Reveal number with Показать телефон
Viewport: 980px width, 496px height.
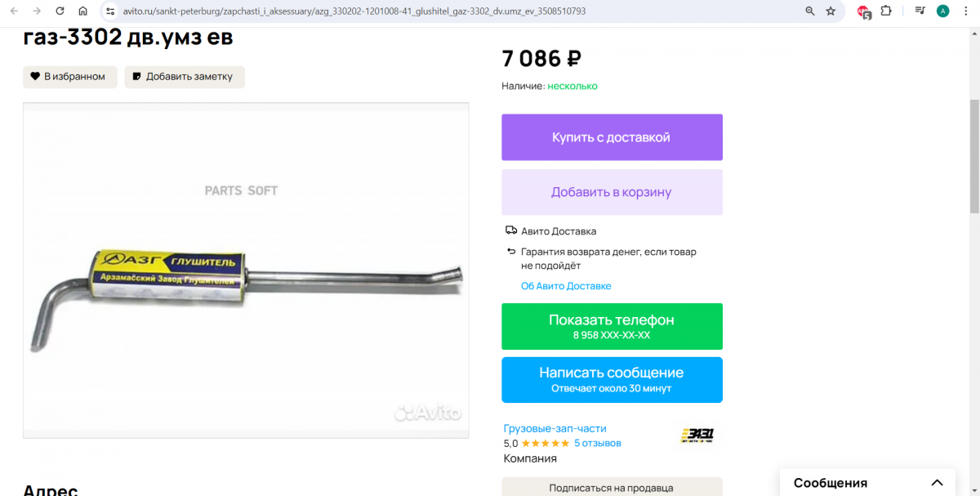612,326
